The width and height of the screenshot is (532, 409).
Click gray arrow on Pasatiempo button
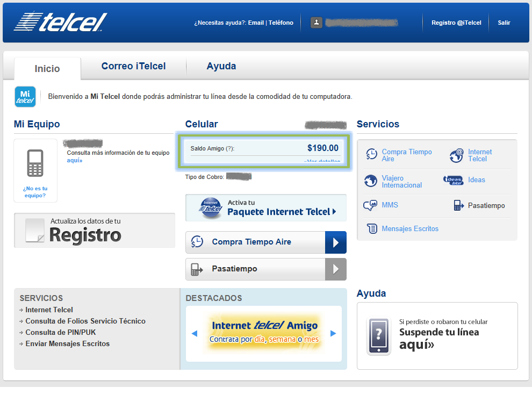click(335, 269)
